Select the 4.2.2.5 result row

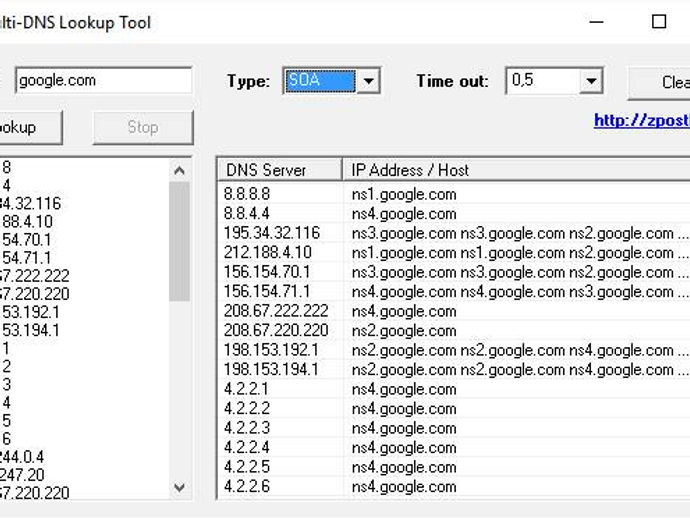(454, 467)
